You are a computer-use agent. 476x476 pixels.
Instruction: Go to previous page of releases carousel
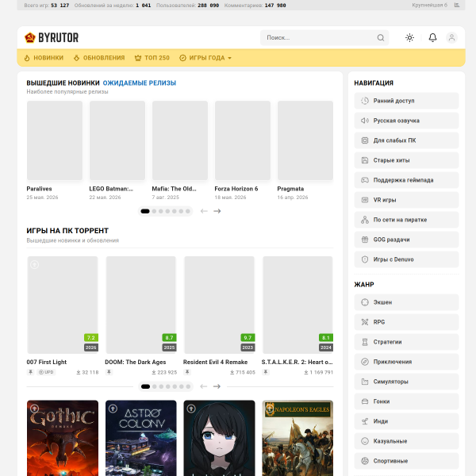(x=204, y=211)
